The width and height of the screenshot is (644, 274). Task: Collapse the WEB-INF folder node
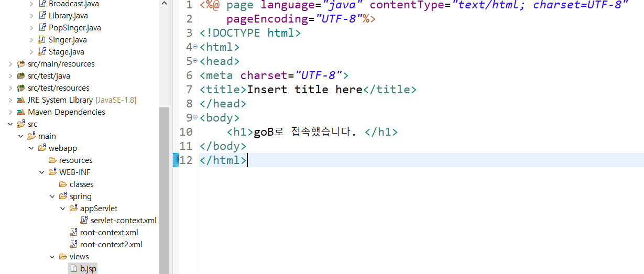[42, 172]
